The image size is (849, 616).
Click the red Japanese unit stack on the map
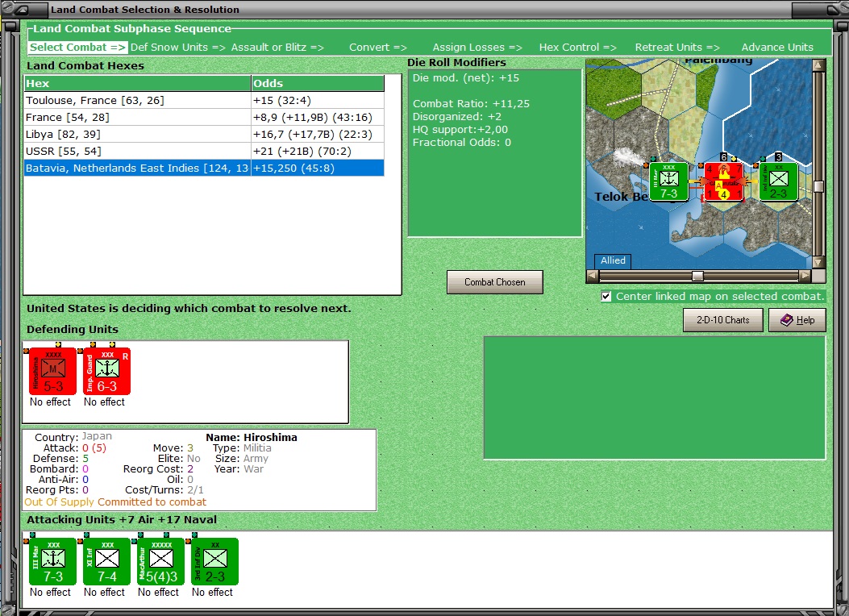pos(723,181)
